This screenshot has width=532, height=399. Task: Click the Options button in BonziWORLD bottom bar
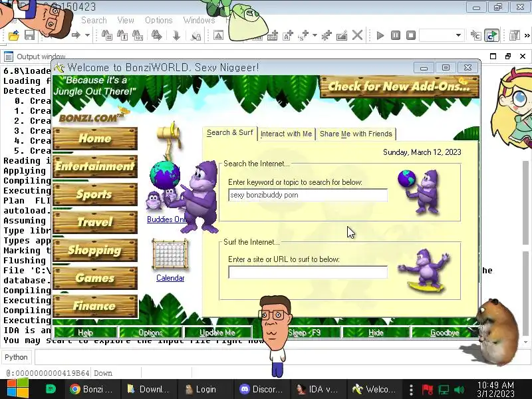tap(150, 332)
